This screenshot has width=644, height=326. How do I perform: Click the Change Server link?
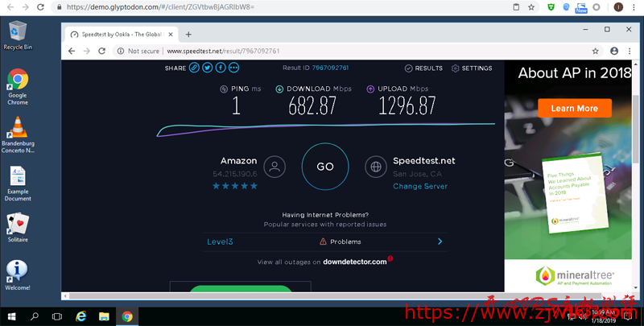pos(419,187)
